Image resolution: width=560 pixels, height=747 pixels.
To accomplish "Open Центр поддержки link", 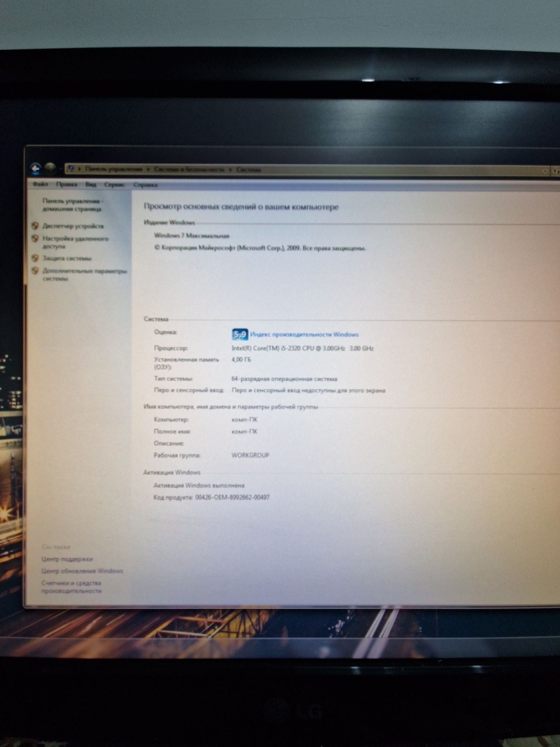I will 67,559.
